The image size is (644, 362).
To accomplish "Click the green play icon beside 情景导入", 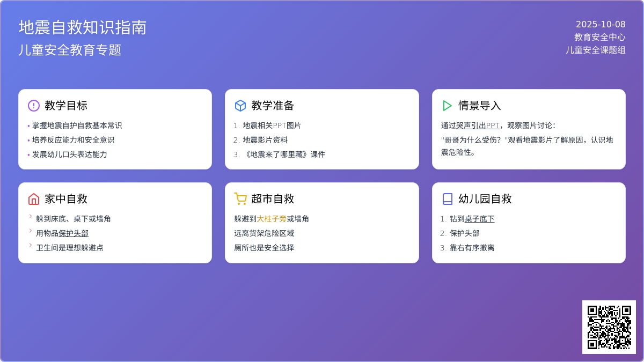I will tap(447, 106).
